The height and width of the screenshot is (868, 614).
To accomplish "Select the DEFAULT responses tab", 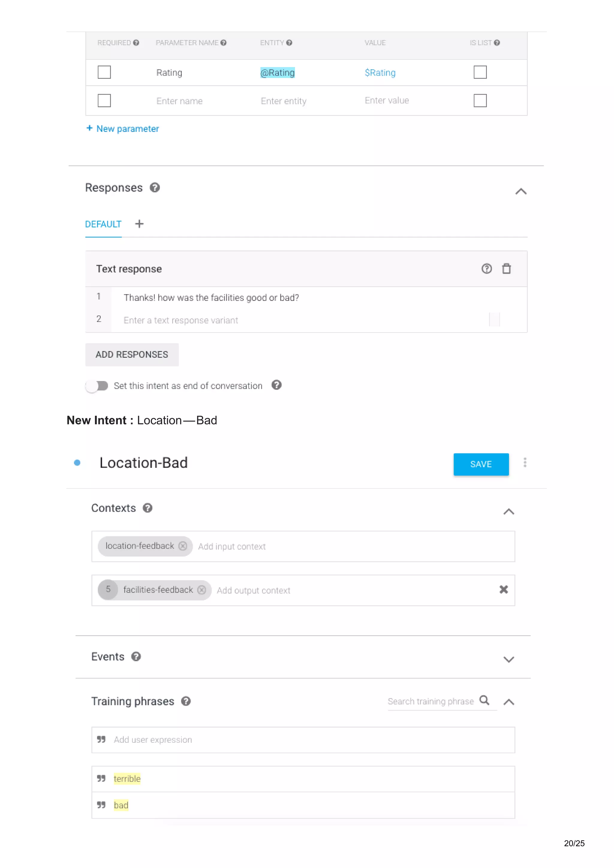I will click(103, 224).
